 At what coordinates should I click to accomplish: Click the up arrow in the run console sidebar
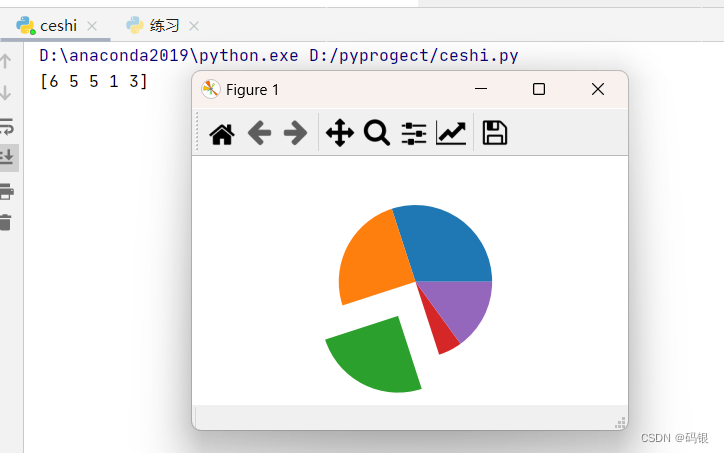click(6, 61)
